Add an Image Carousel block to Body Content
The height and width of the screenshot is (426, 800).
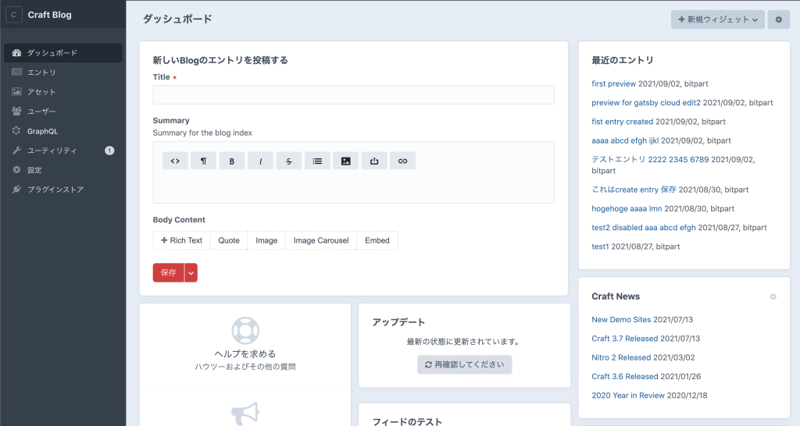(320, 240)
